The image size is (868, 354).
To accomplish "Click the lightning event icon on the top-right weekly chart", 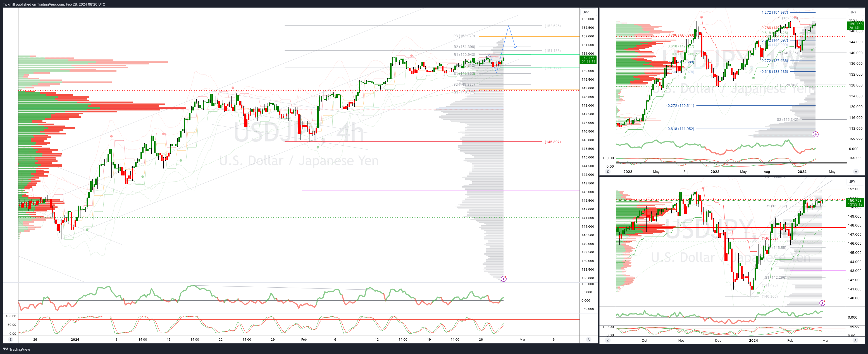I will 815,134.
